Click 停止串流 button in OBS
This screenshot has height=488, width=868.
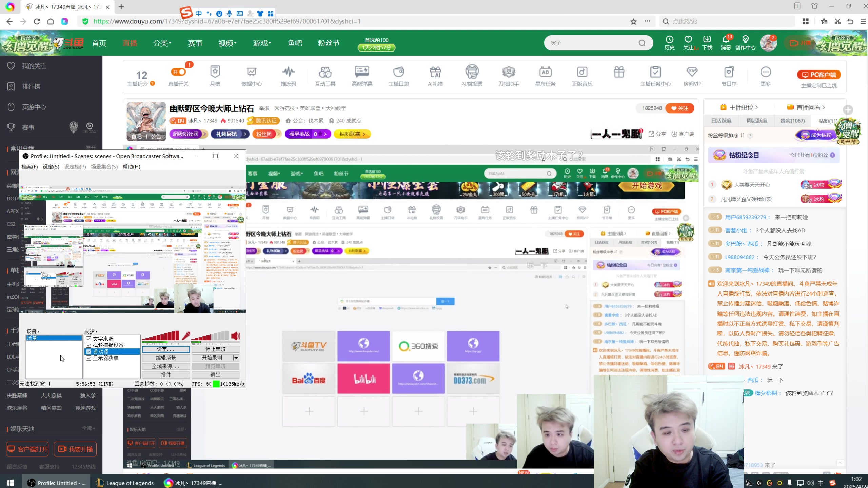coord(216,349)
